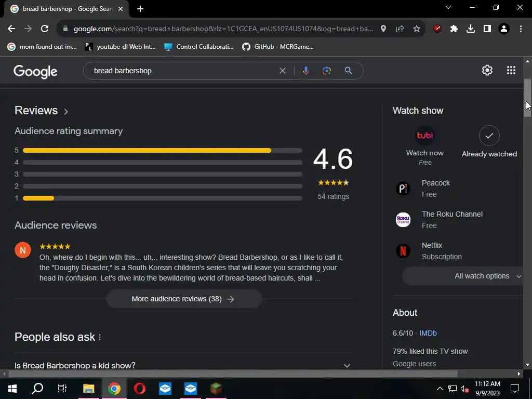Bookmark this page with the star icon
The image size is (532, 399).
[x=417, y=29]
